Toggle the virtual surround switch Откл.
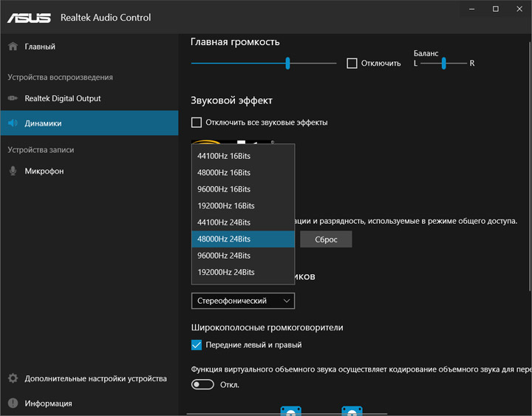This screenshot has height=416, width=532. 202,384
